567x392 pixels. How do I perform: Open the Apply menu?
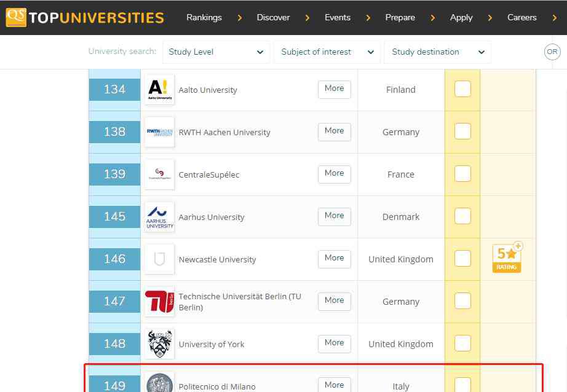(461, 18)
